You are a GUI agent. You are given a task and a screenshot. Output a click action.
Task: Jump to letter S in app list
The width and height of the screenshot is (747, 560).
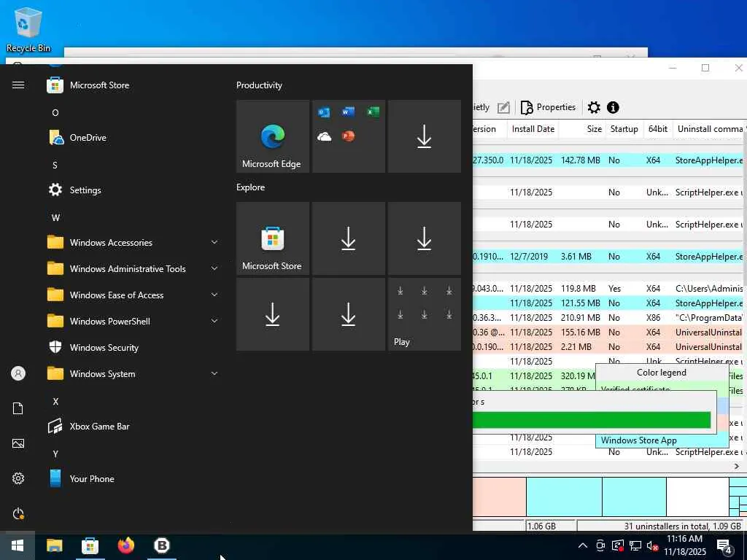pyautogui.click(x=55, y=166)
